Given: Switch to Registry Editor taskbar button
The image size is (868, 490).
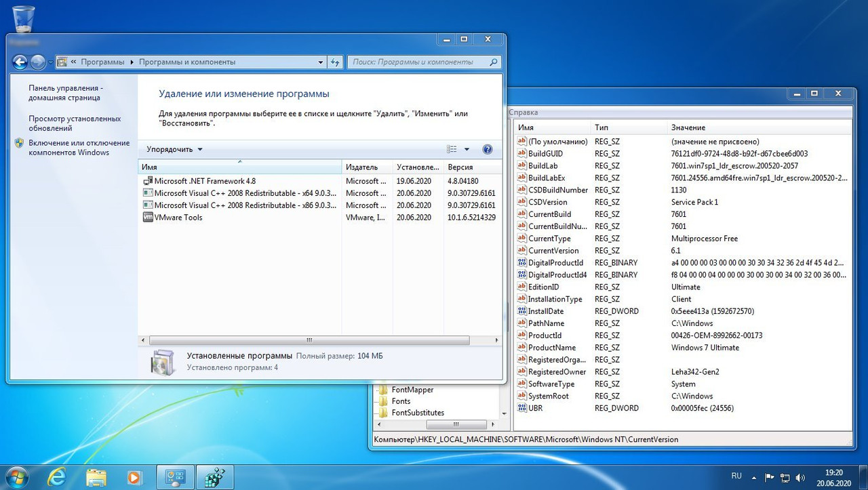Looking at the screenshot, I should pos(216,477).
